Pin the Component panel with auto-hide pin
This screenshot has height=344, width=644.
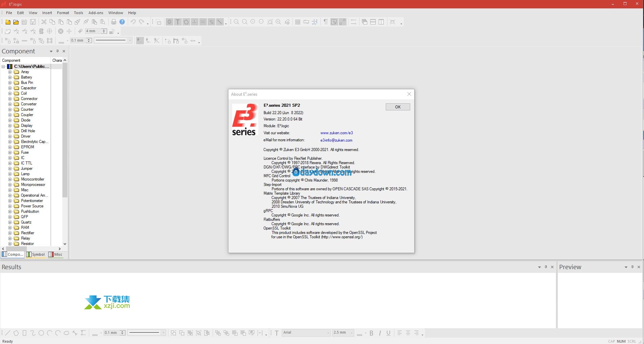pos(57,51)
